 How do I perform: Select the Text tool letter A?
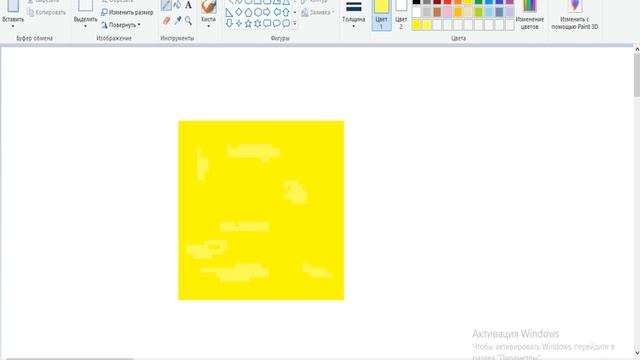tap(188, 5)
